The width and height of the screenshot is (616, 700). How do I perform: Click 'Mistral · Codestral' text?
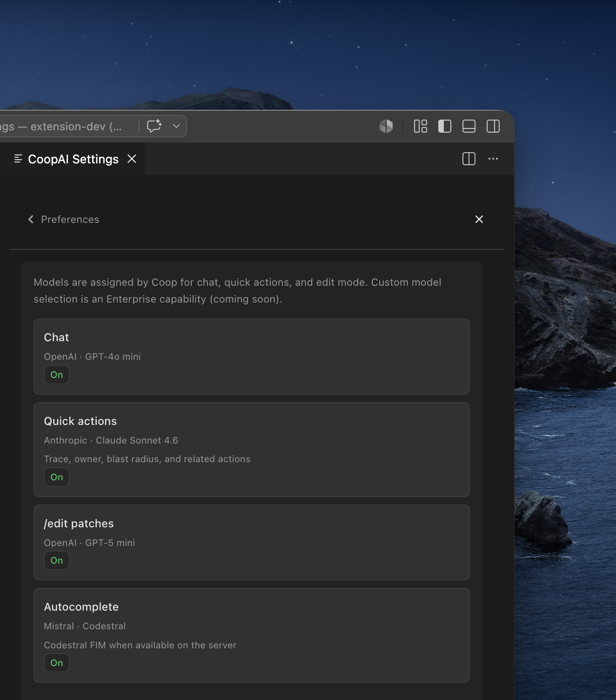pyautogui.click(x=85, y=626)
